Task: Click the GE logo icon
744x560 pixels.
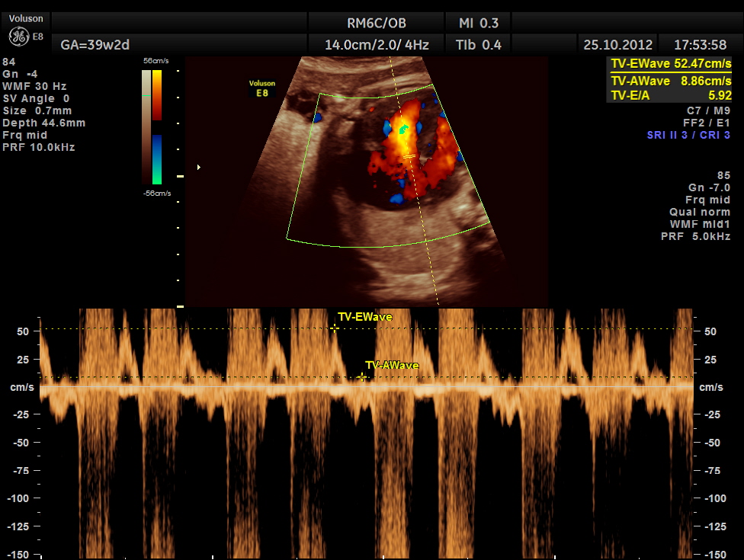Action: [x=18, y=37]
